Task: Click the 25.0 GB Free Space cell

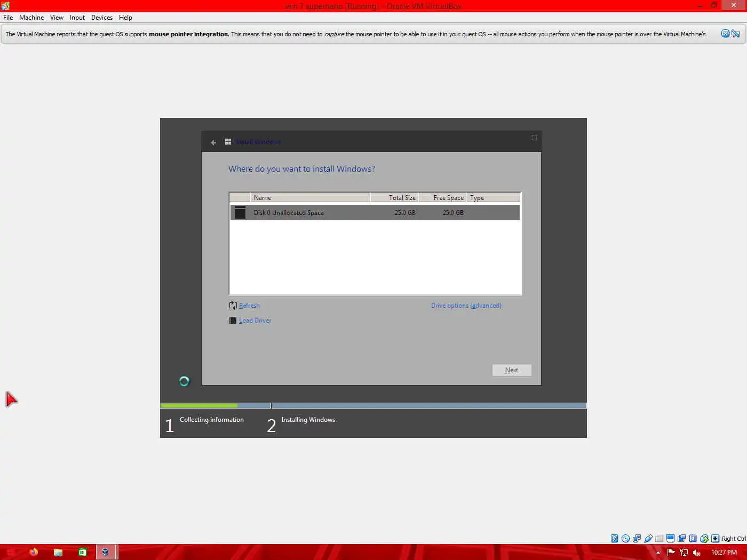Action: [x=453, y=212]
